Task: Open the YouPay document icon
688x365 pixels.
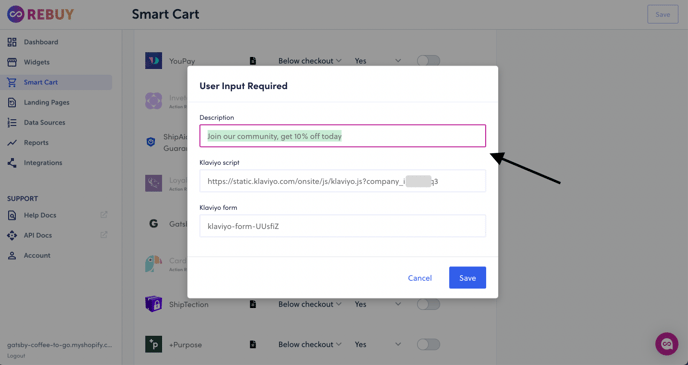Action: pos(253,61)
